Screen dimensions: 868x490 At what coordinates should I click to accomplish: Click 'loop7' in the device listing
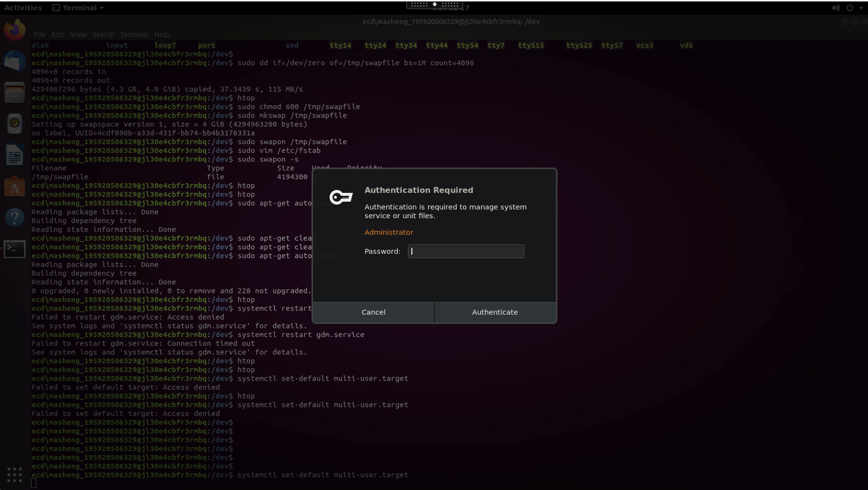click(165, 45)
